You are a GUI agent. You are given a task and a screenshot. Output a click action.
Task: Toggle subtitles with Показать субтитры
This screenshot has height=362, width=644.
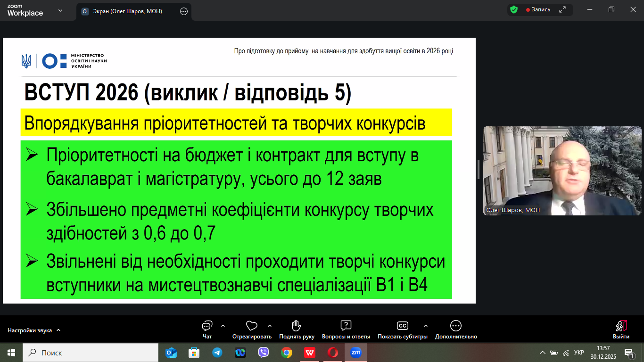[x=402, y=329]
